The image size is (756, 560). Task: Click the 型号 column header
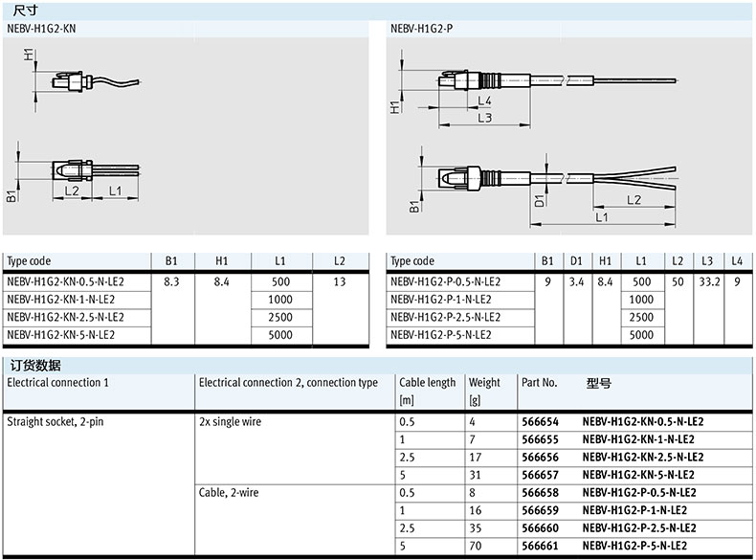pos(598,383)
